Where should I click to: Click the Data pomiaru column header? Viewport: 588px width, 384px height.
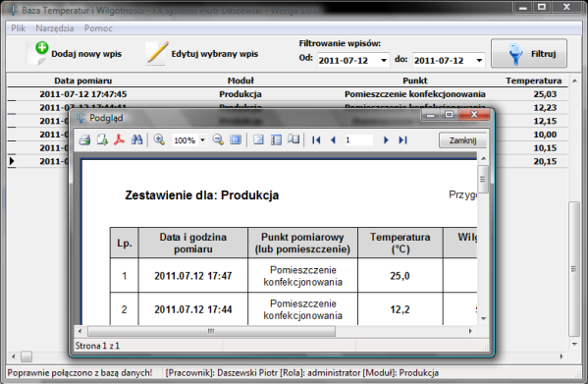click(x=82, y=81)
